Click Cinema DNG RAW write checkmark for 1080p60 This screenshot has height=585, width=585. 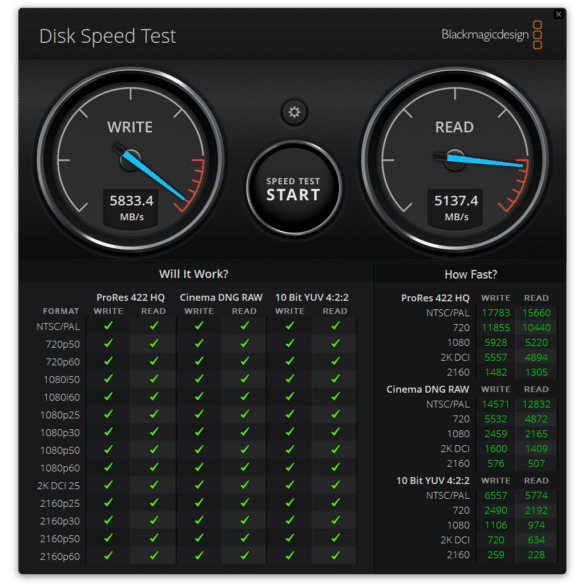pos(199,467)
